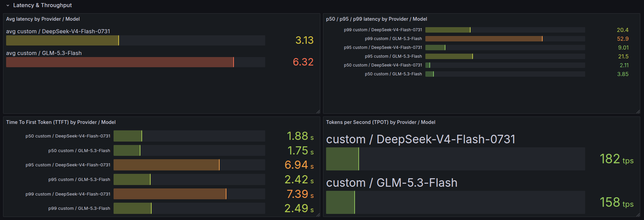Grab p50/p95/p99 latency panel resize handle
The height and width of the screenshot is (220, 644).
638,112
